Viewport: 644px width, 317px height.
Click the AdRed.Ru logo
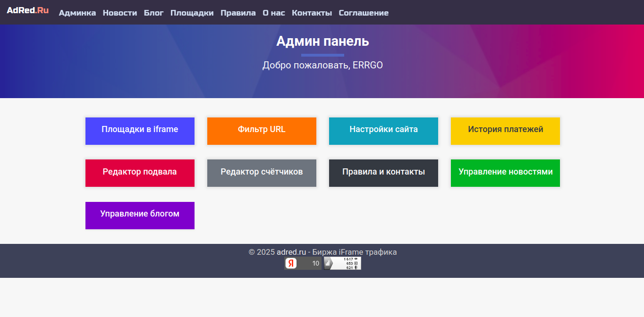pyautogui.click(x=28, y=10)
